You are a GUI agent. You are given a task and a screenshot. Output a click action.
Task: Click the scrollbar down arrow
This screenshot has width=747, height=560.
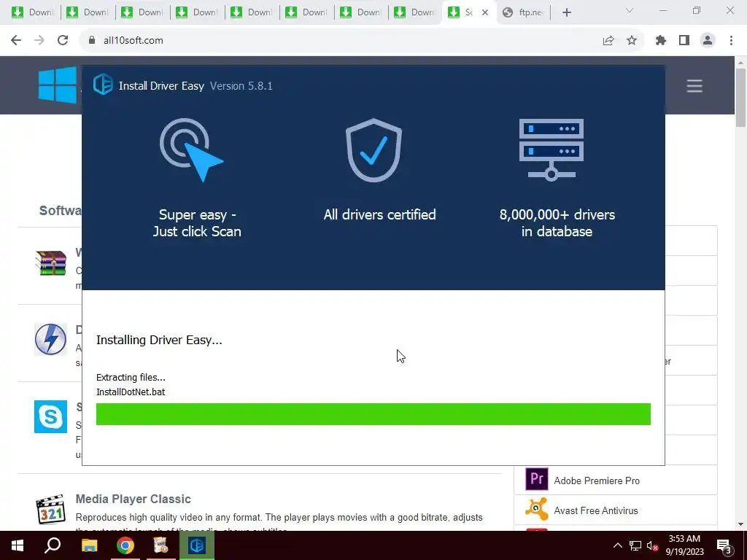(740, 524)
